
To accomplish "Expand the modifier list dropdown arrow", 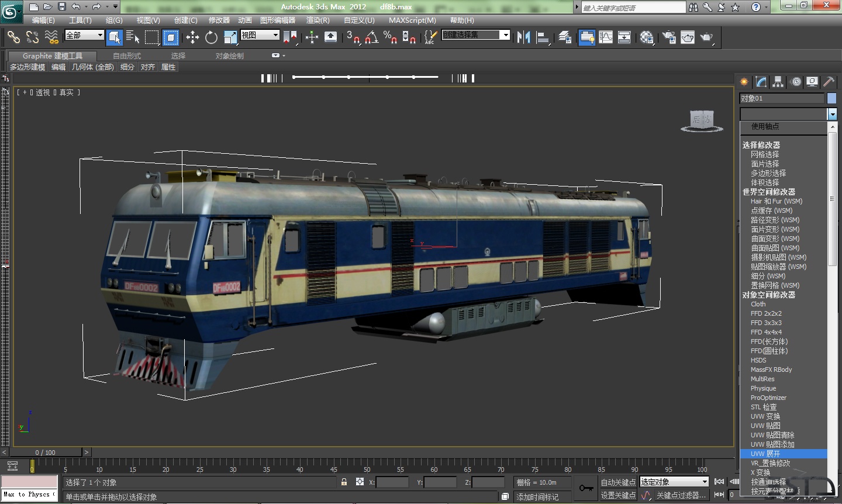I will coord(831,114).
